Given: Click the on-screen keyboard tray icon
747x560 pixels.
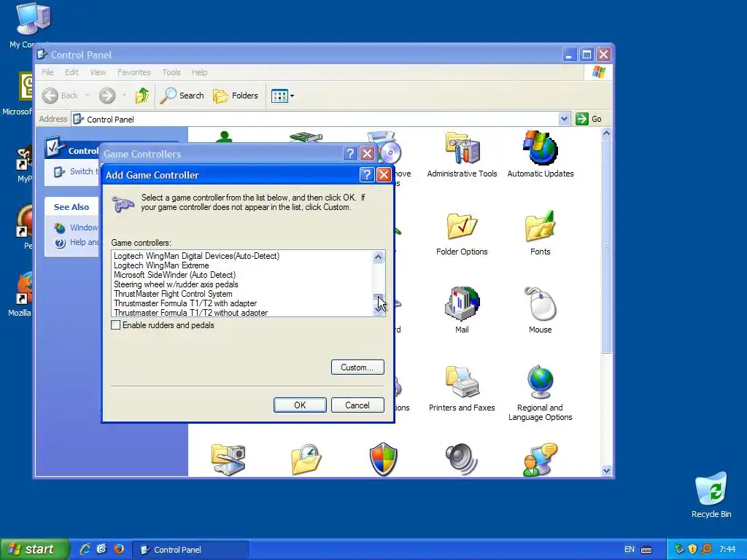Looking at the screenshot, I should coord(646,550).
